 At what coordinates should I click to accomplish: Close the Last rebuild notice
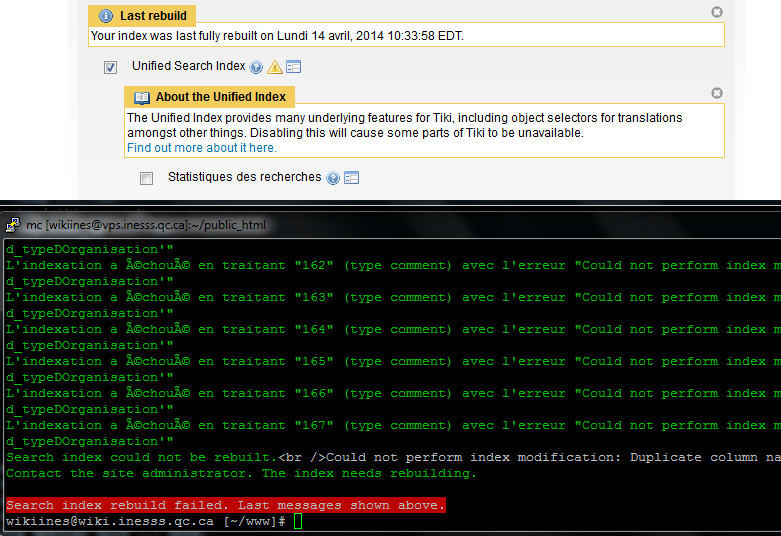point(717,12)
